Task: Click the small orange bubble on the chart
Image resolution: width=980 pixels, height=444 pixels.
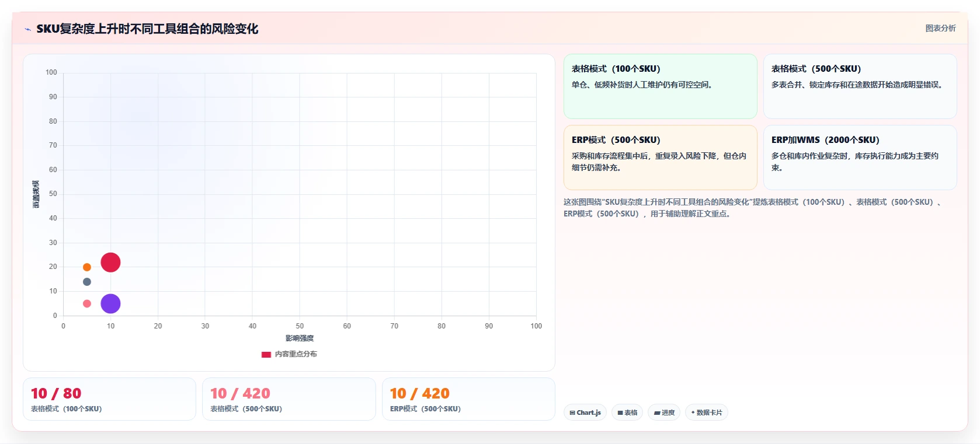Action: [x=87, y=267]
